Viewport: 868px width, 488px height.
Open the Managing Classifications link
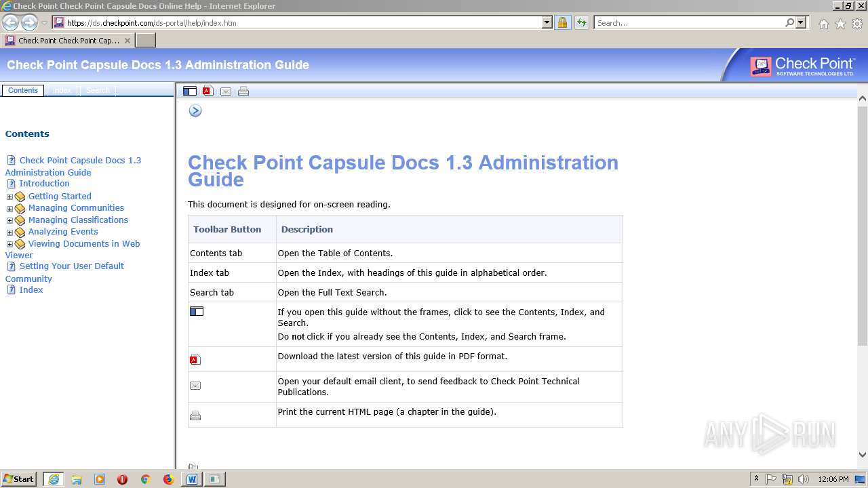pyautogui.click(x=78, y=220)
